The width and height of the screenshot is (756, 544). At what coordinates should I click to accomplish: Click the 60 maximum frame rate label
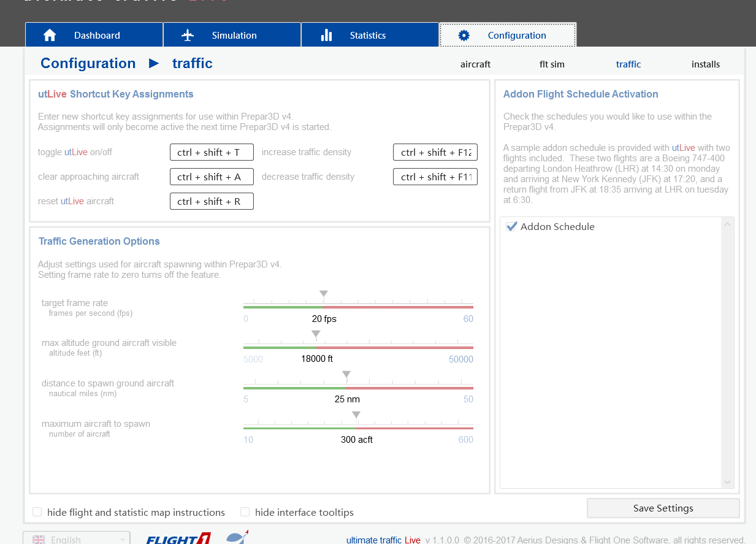[468, 319]
